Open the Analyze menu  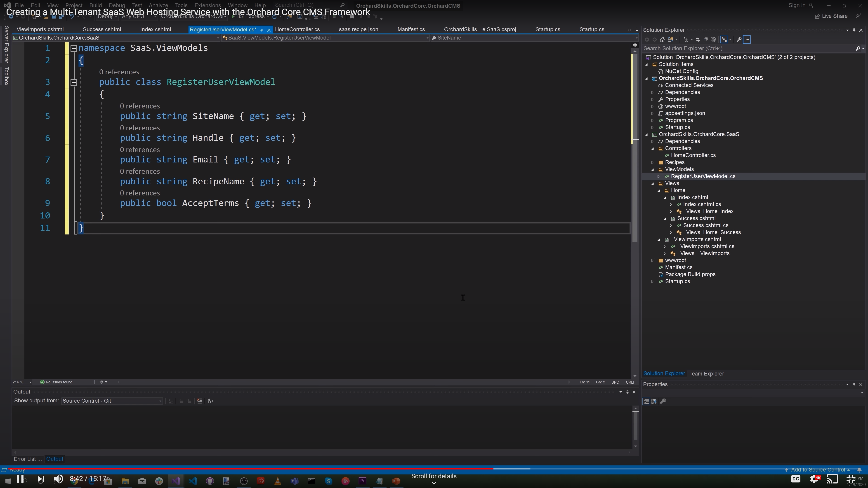coord(158,5)
